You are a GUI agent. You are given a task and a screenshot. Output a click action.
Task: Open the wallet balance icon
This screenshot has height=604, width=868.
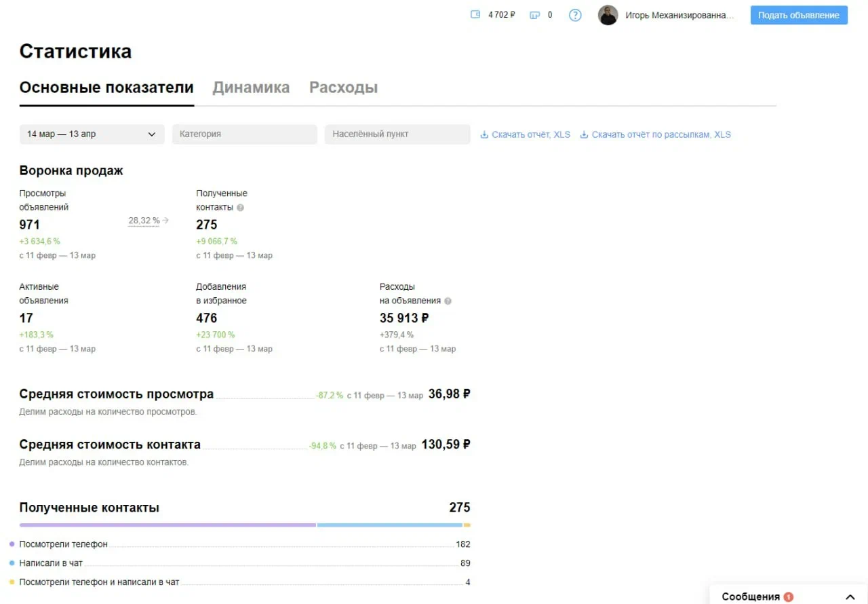pyautogui.click(x=475, y=15)
